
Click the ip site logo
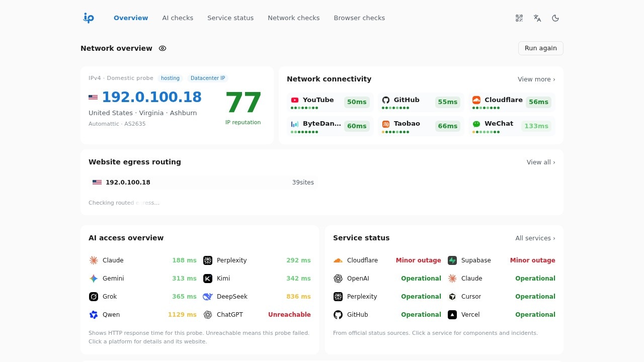click(x=89, y=18)
